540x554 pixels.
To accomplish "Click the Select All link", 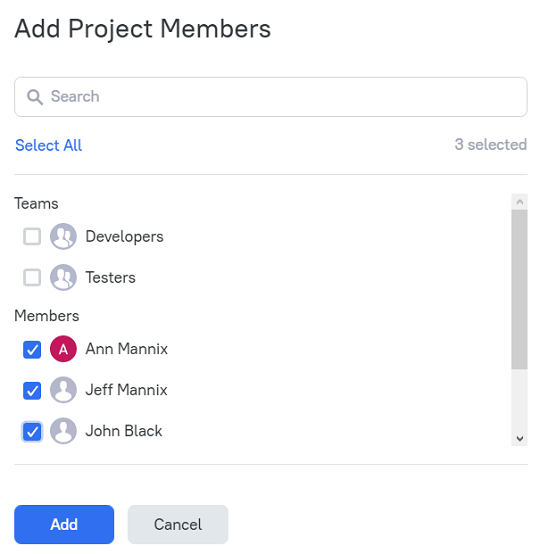I will pos(48,145).
